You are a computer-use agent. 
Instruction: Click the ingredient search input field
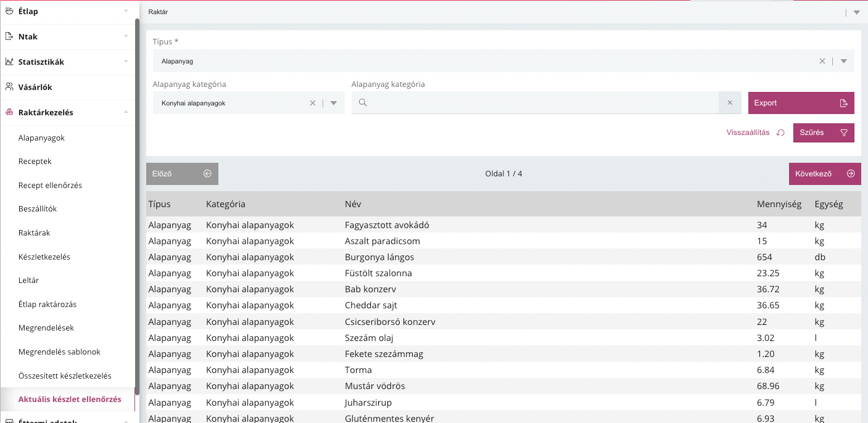pos(543,103)
